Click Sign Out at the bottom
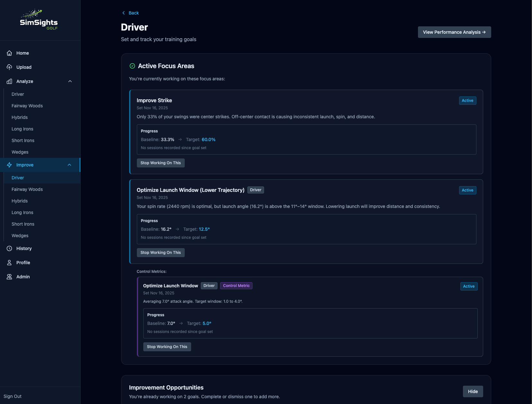The height and width of the screenshot is (404, 532). point(13,396)
